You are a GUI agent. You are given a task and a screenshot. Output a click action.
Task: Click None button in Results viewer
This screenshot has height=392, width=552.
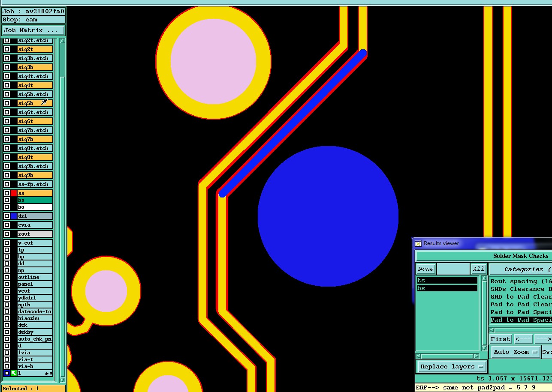[425, 269]
